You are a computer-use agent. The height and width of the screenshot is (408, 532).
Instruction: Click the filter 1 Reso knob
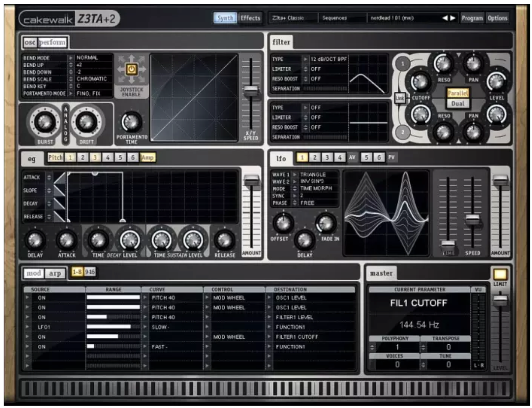tap(443, 64)
